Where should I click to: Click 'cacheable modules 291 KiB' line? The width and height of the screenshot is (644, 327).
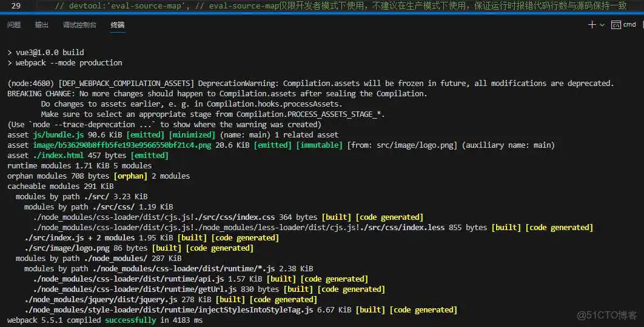pos(61,186)
